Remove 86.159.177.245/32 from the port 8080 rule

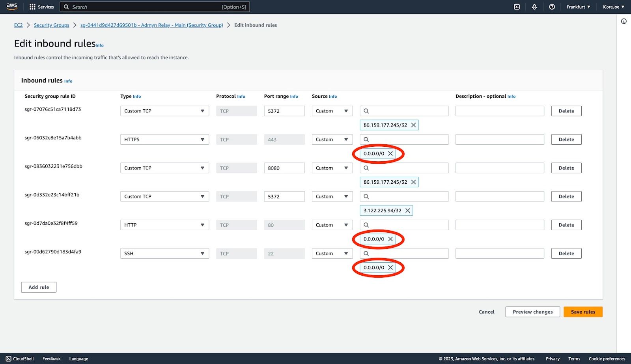tap(413, 182)
